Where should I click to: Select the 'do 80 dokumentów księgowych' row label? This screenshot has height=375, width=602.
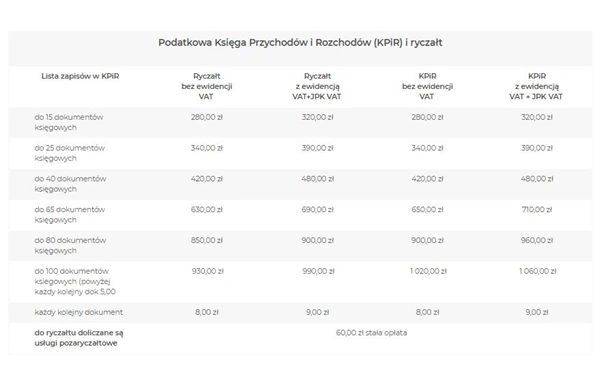[70, 245]
